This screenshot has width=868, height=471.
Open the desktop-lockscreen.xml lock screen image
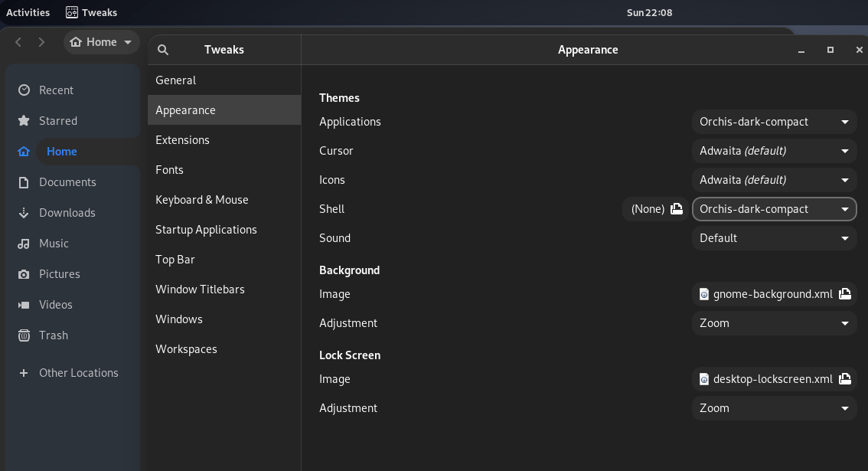tap(774, 378)
